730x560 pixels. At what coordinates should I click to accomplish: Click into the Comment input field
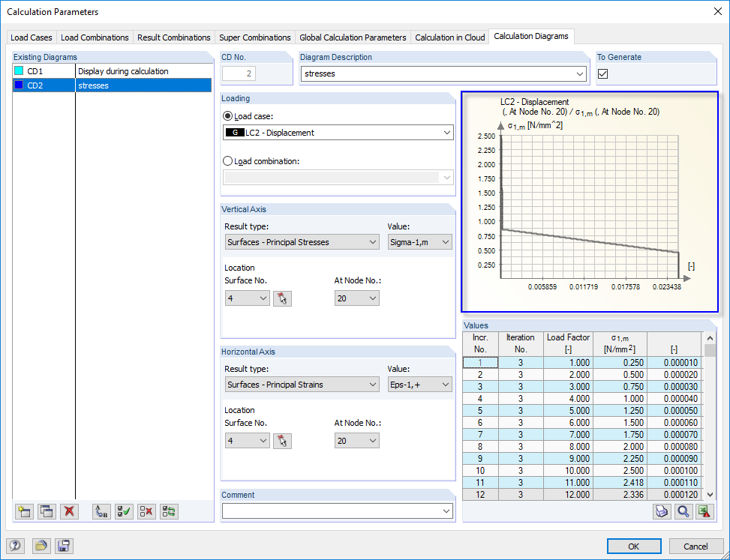[x=331, y=511]
